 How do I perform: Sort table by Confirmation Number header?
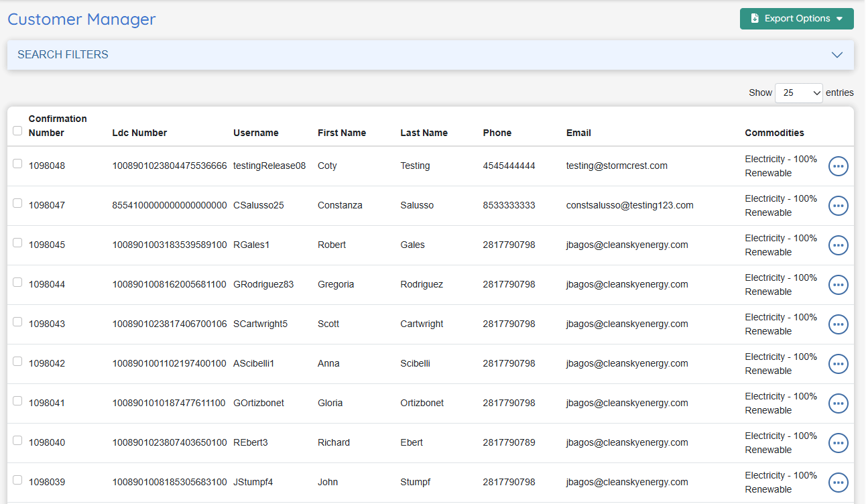pyautogui.click(x=58, y=126)
